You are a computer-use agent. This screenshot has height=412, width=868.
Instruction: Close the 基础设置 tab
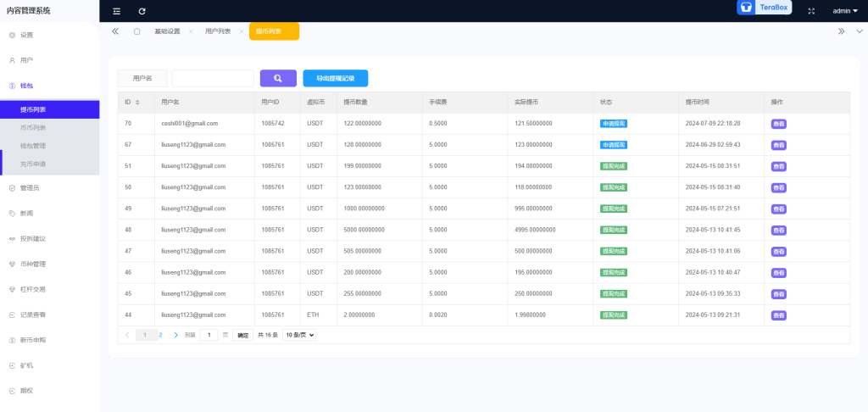[191, 31]
